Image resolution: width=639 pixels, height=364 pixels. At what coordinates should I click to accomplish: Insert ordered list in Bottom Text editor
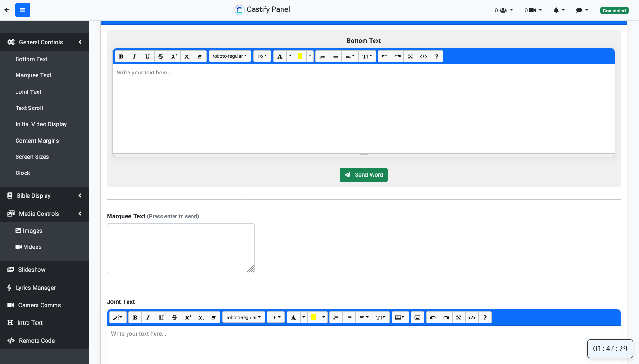pyautogui.click(x=322, y=56)
